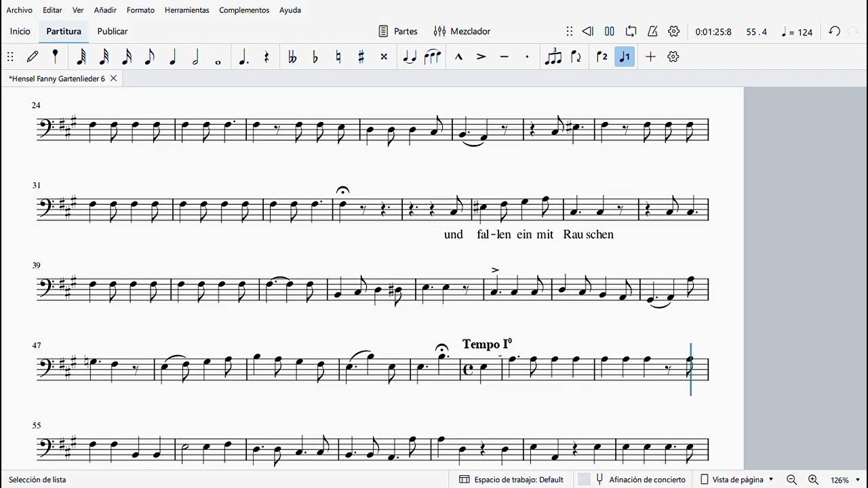Select the half note duration
Image resolution: width=868 pixels, height=488 pixels.
click(195, 57)
